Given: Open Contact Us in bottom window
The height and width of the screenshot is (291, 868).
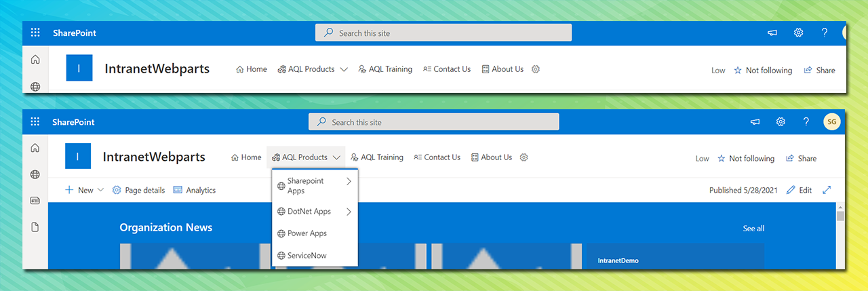Looking at the screenshot, I should (x=437, y=157).
